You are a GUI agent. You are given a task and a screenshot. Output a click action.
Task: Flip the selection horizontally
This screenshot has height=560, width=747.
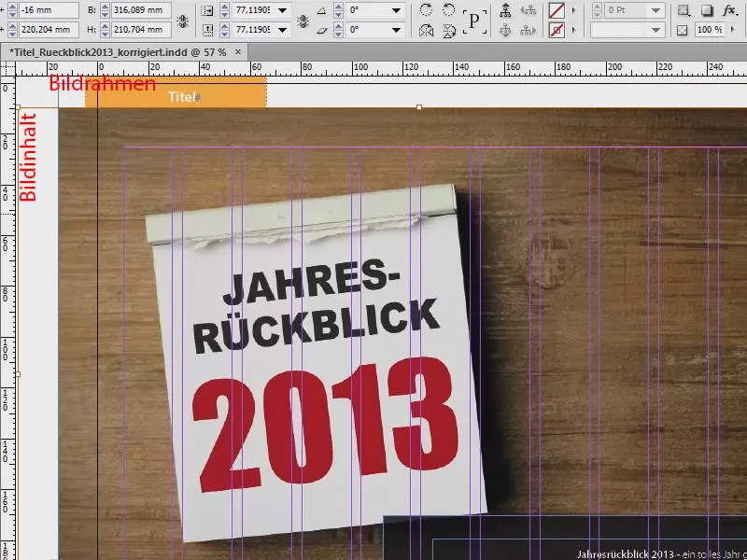pos(426,31)
